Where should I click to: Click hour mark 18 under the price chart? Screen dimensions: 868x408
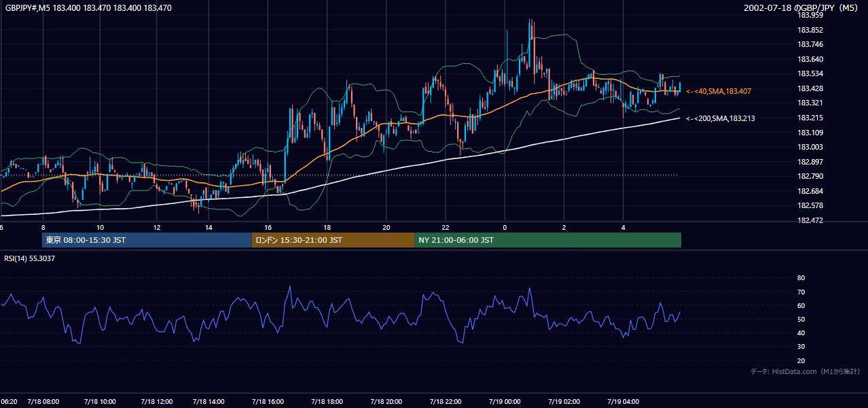tap(327, 227)
